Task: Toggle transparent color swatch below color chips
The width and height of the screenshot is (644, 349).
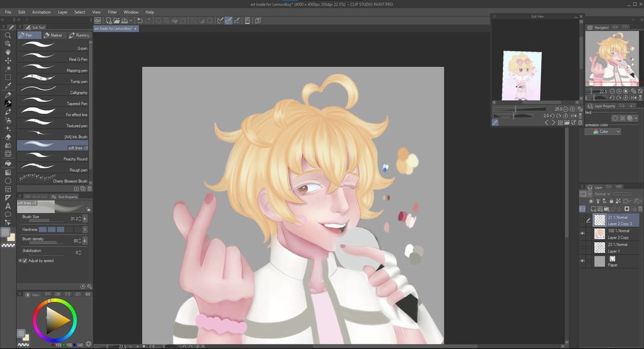Action: click(8, 245)
